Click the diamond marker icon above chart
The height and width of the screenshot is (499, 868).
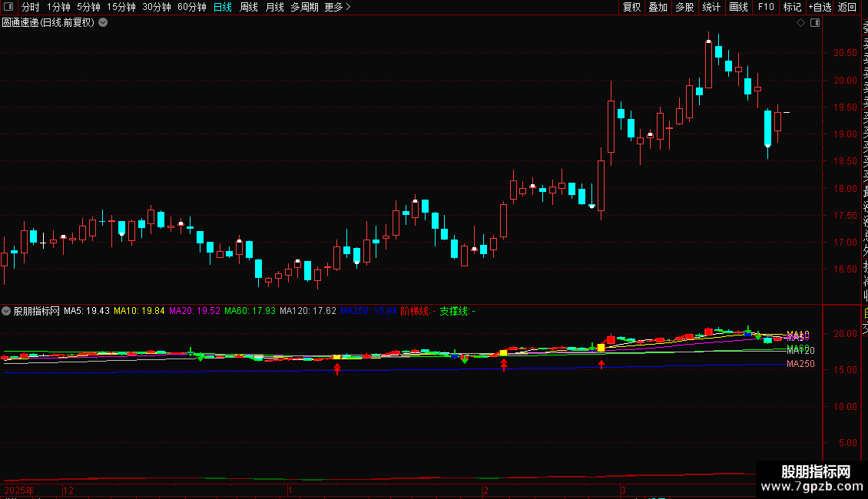click(800, 23)
